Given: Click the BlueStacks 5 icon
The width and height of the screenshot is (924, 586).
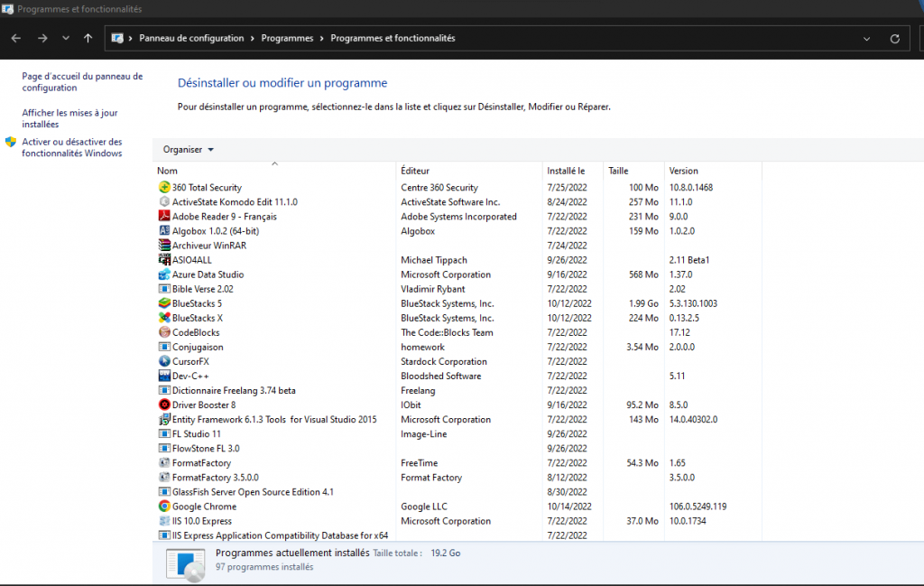Looking at the screenshot, I should (164, 303).
